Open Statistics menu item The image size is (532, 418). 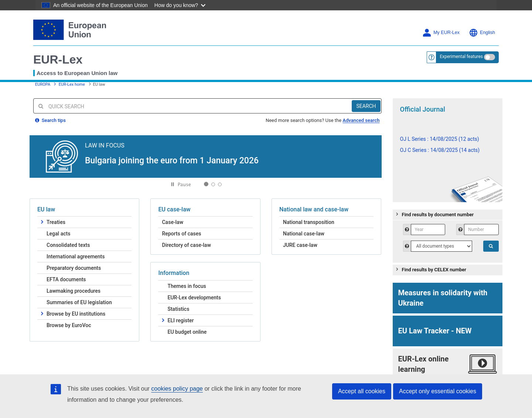coord(178,309)
